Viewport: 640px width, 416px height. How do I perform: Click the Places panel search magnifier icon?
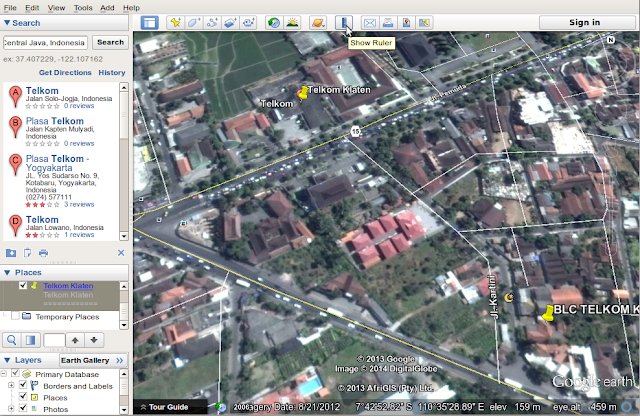click(x=12, y=340)
